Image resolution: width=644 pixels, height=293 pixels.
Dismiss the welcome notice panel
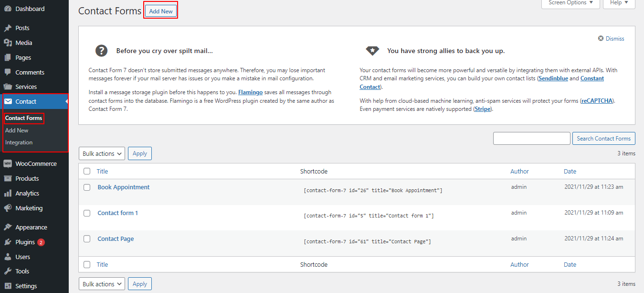(x=611, y=39)
